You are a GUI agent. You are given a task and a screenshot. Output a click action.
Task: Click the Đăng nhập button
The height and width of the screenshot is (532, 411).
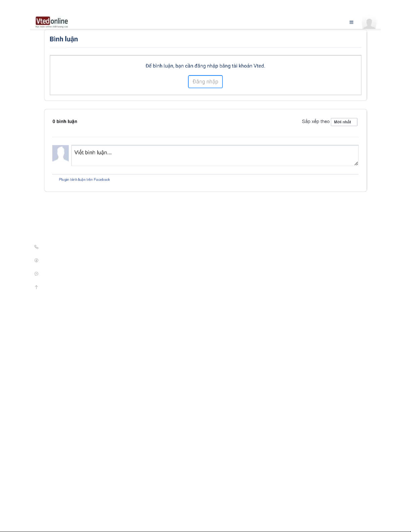[205, 82]
